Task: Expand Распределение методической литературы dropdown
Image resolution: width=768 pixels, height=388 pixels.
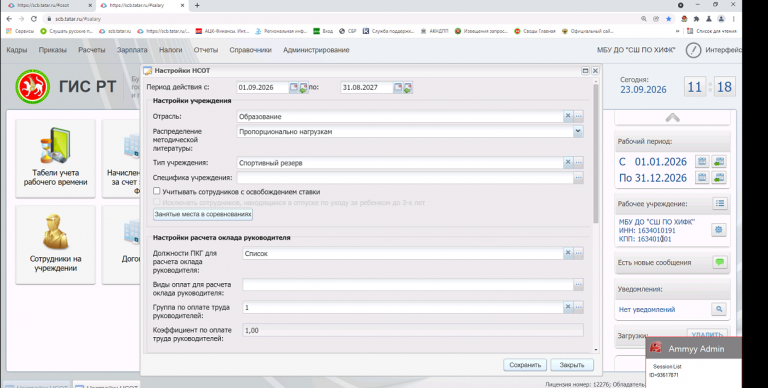Action: [x=578, y=131]
